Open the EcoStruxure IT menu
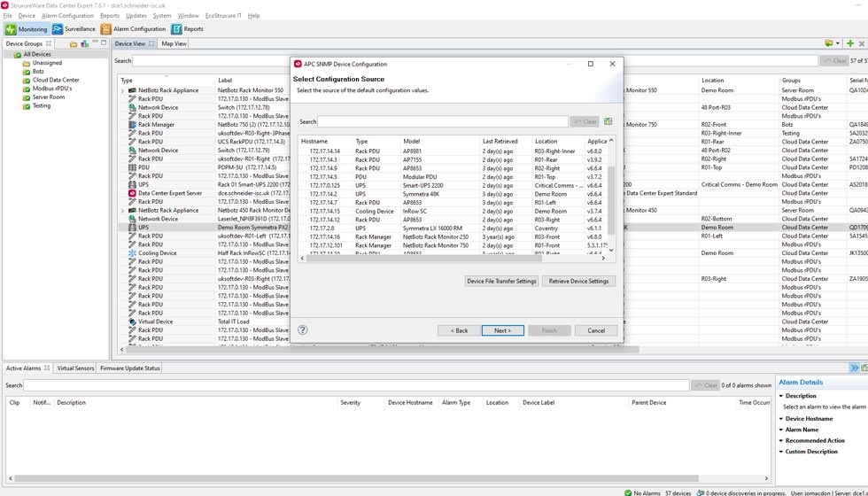 click(223, 16)
